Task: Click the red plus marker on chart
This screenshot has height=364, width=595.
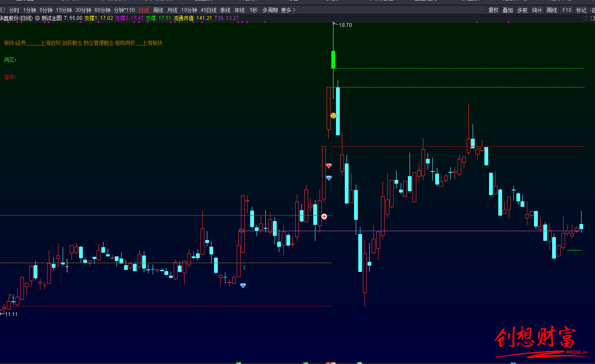Action: point(324,216)
